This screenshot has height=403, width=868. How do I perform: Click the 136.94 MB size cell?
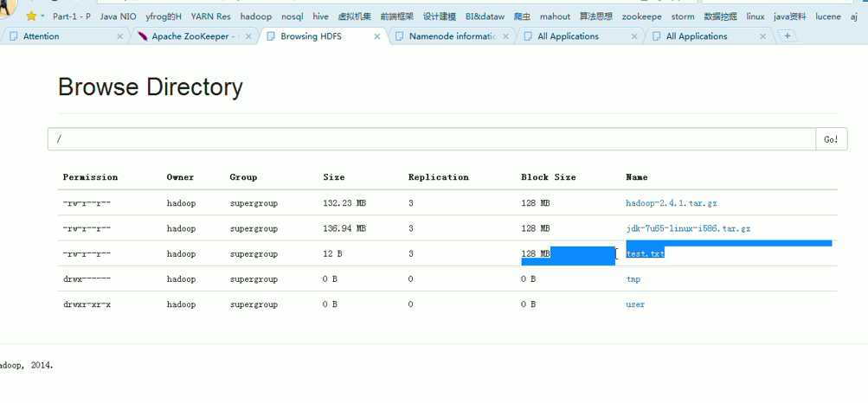click(344, 228)
